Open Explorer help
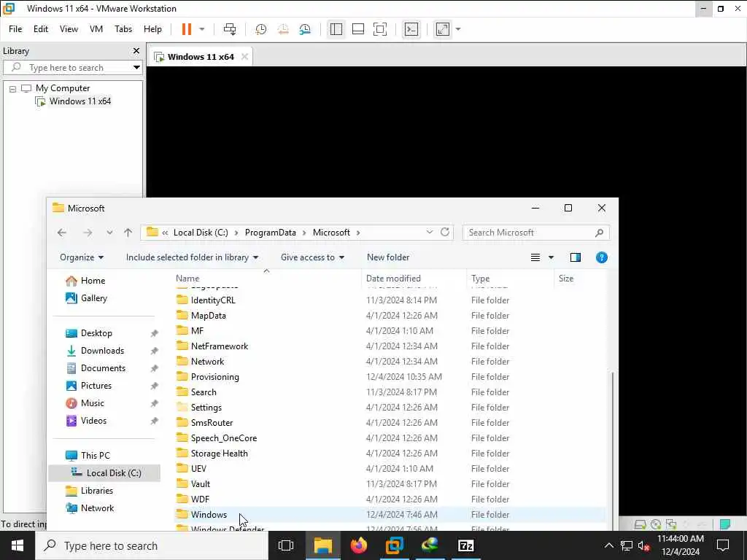Viewport: 747px width, 560px height. [x=602, y=257]
